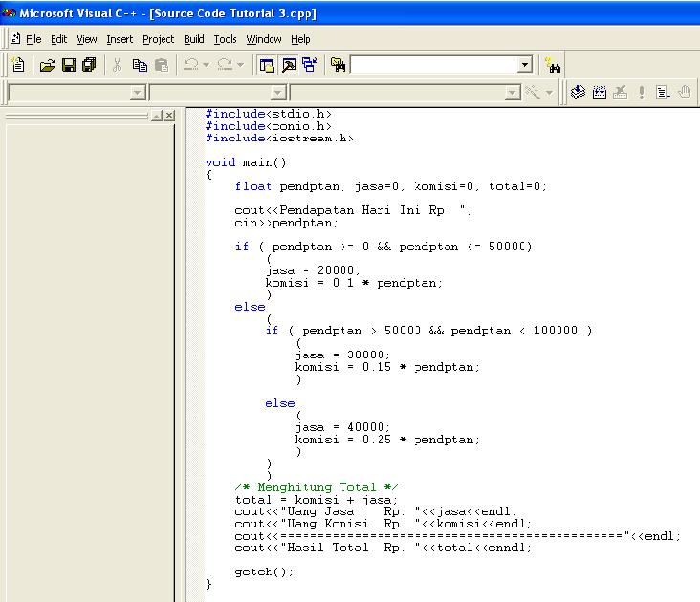Click the Find in Files icon

pyautogui.click(x=338, y=65)
